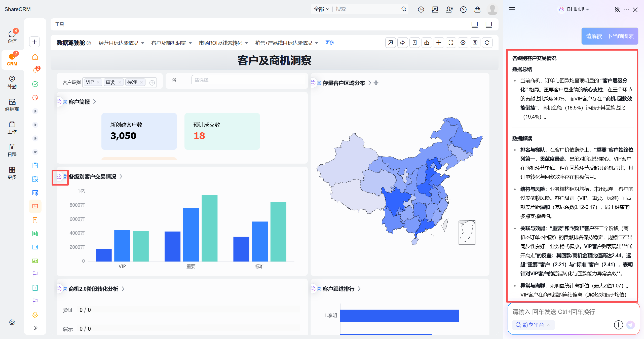644x339 pixels.
Task: Open the 外勤 module in sidebar
Action: point(12,82)
